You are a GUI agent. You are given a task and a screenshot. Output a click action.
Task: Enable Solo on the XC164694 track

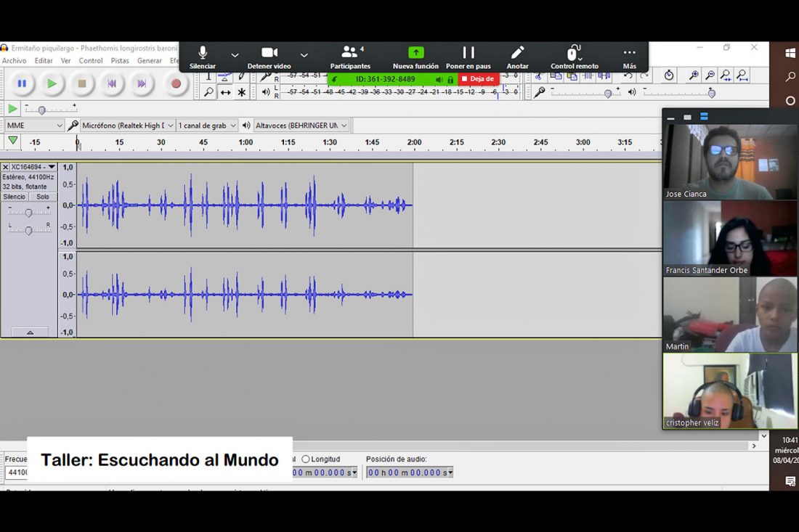click(x=42, y=196)
